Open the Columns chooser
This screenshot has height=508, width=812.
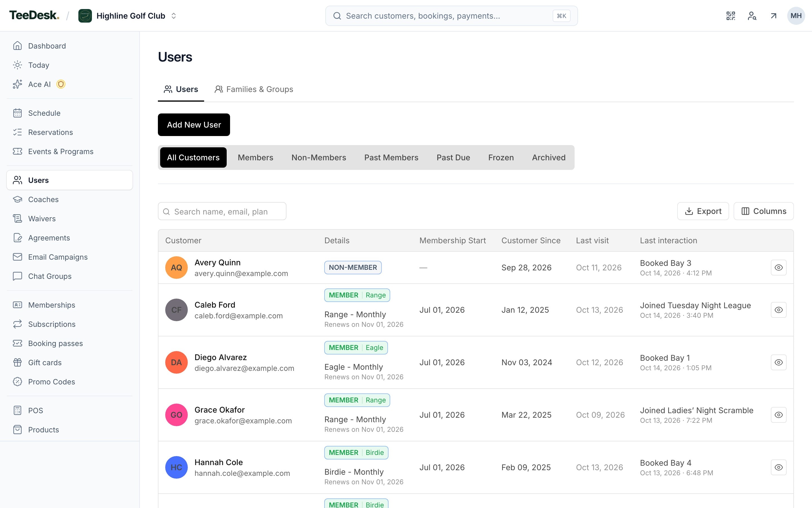click(763, 211)
